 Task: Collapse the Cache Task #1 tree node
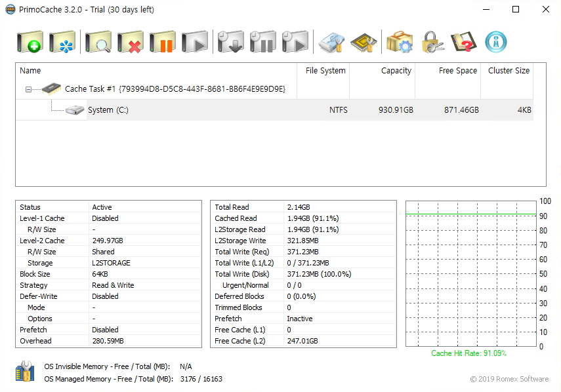click(28, 89)
